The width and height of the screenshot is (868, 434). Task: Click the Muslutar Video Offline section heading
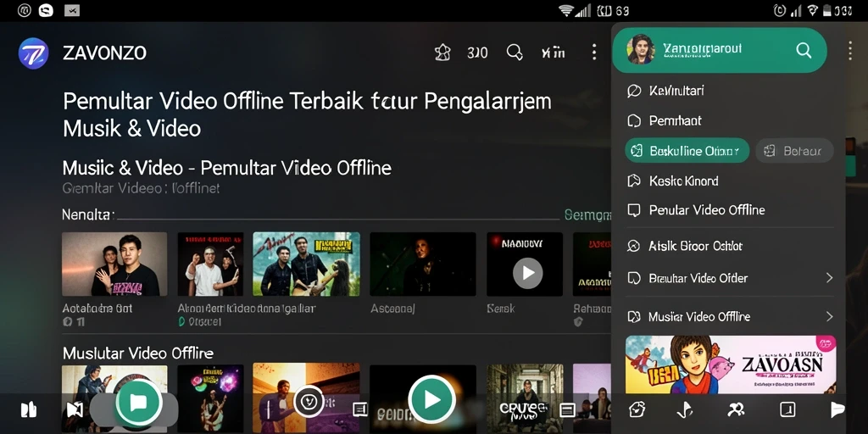coord(138,353)
